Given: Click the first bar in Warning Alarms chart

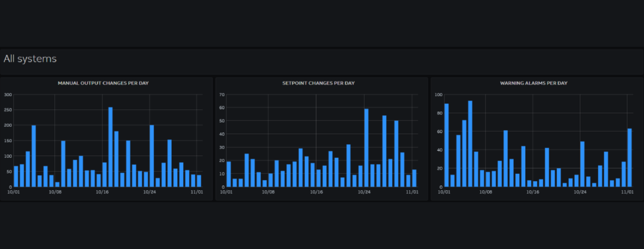Looking at the screenshot, I should tap(447, 145).
